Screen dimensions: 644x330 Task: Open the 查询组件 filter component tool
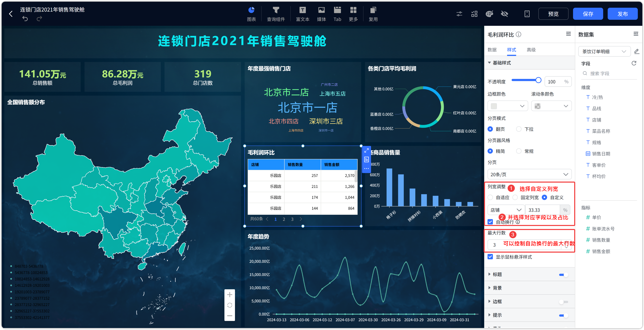[x=276, y=14]
